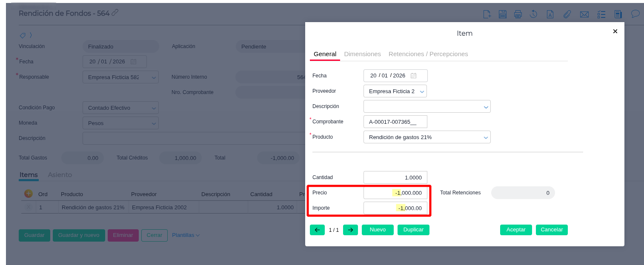Click the envelope email icon

click(584, 14)
